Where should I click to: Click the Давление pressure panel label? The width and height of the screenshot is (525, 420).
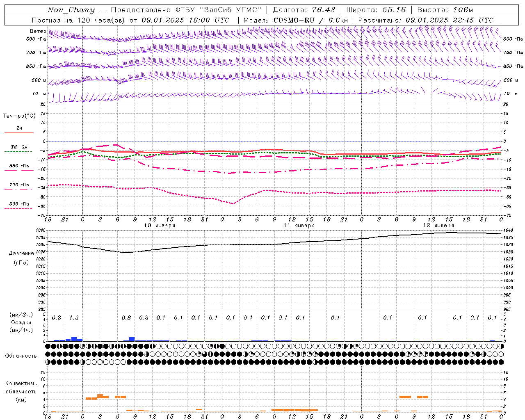pyautogui.click(x=21, y=253)
